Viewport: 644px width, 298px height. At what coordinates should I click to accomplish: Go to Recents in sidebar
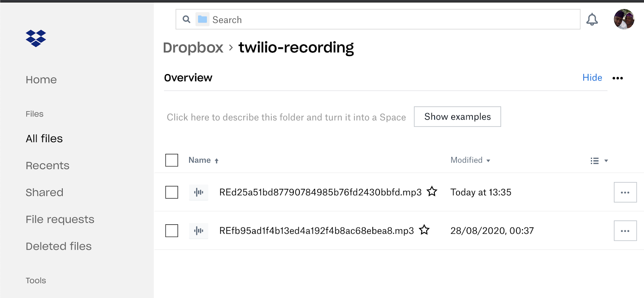click(x=47, y=166)
